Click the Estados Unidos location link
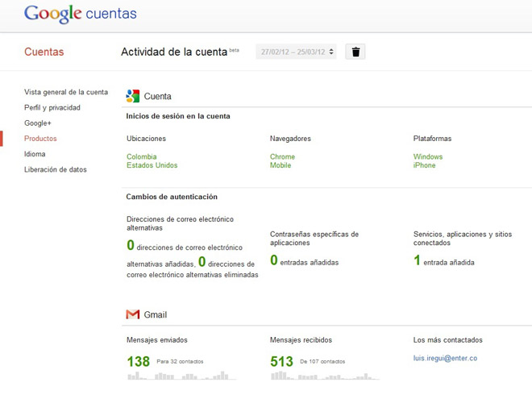The height and width of the screenshot is (399, 532). (152, 165)
